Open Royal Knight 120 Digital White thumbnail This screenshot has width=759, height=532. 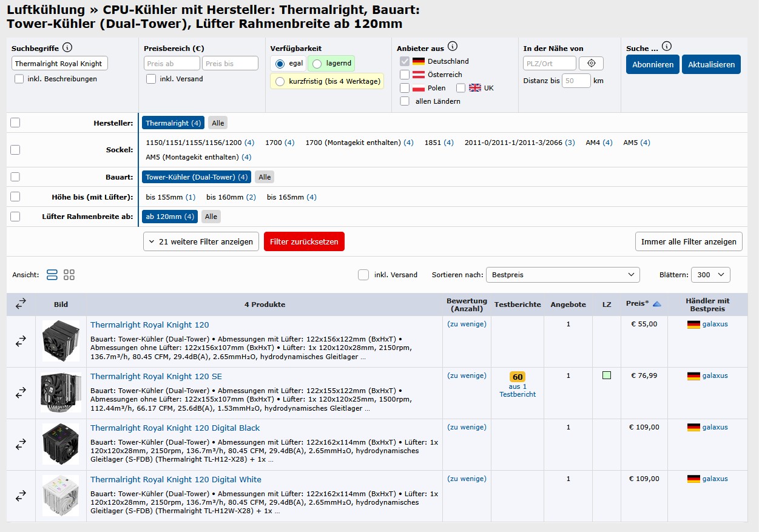pyautogui.click(x=61, y=496)
